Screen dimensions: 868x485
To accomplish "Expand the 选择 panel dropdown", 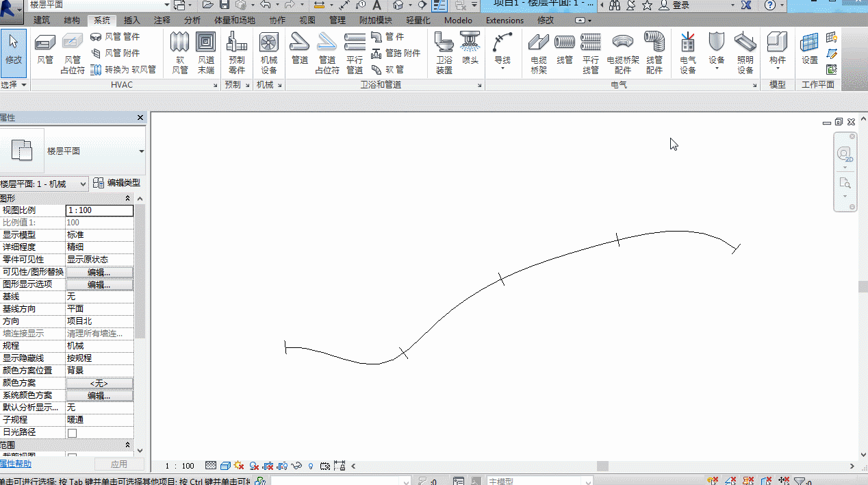I will click(14, 85).
